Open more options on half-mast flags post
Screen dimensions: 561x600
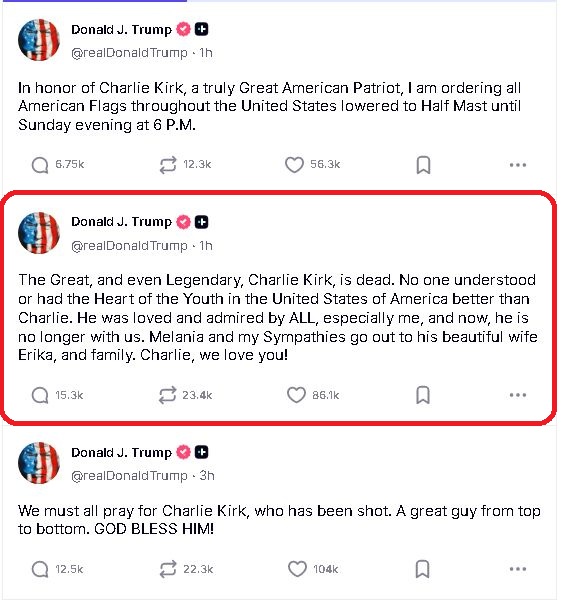518,165
